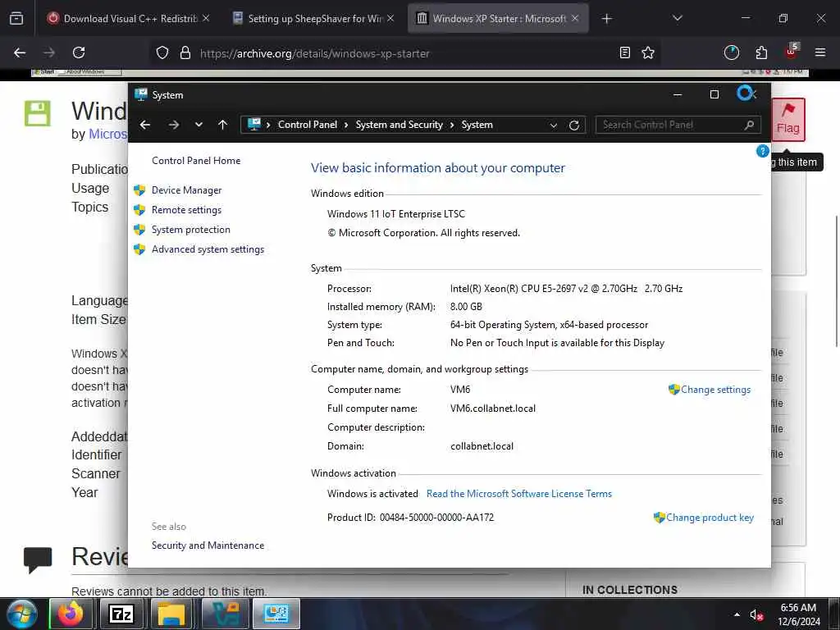Image resolution: width=840 pixels, height=630 pixels.
Task: Click the green floppy disk software icon
Action: click(38, 113)
